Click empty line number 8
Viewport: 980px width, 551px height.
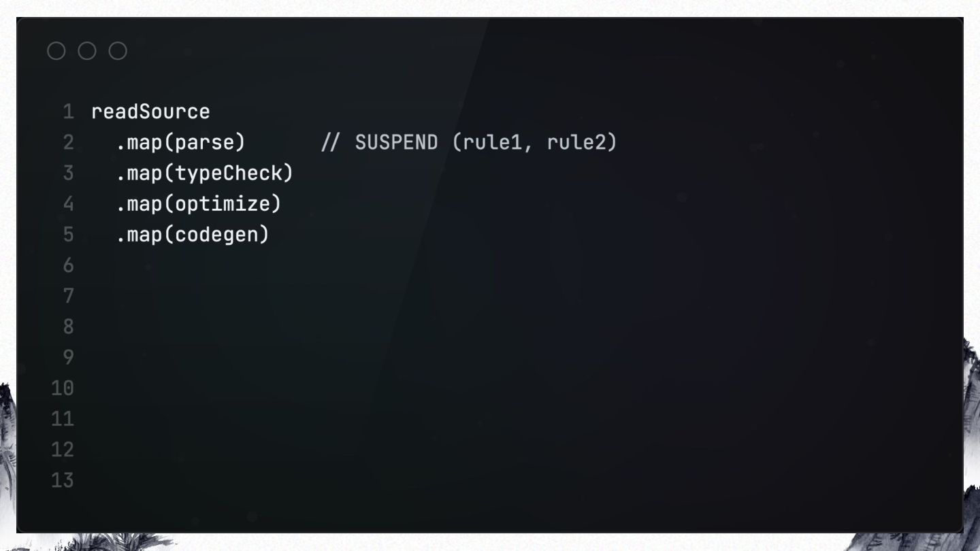(x=68, y=327)
